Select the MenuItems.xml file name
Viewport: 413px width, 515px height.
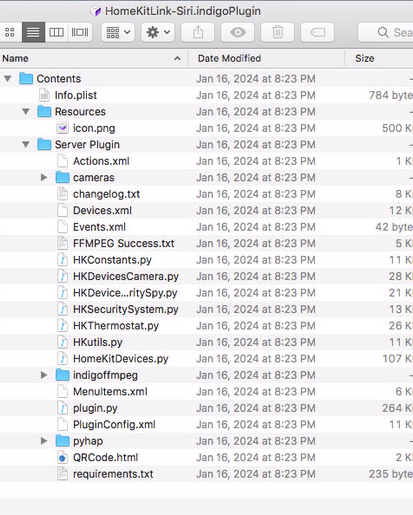(x=110, y=392)
